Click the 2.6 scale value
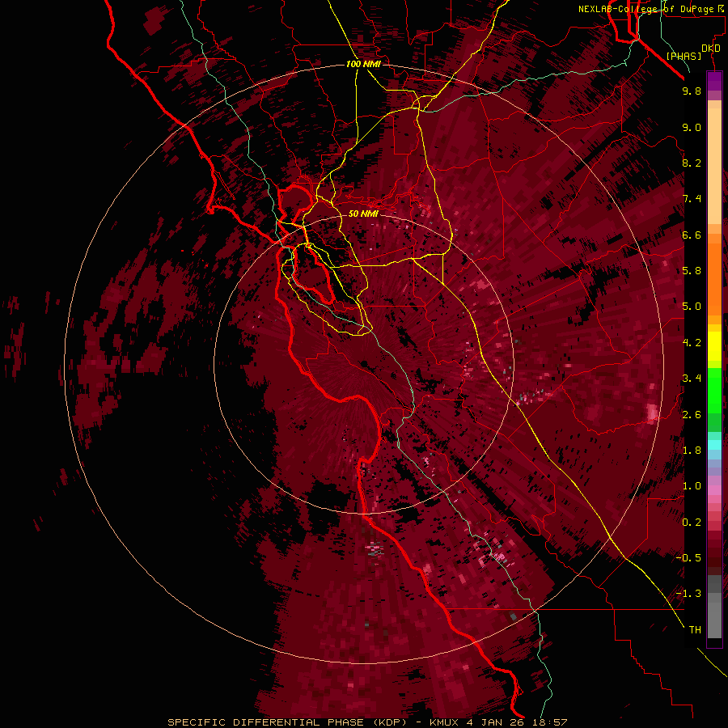The height and width of the screenshot is (728, 728). point(692,415)
